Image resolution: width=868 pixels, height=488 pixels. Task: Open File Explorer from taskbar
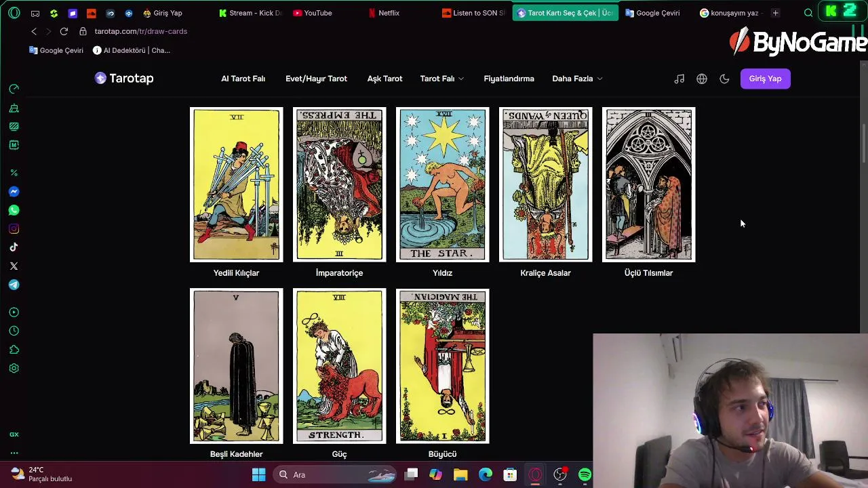[x=460, y=474]
